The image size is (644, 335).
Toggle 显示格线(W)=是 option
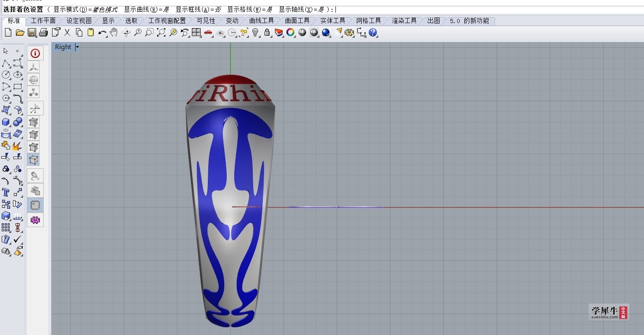[250, 9]
